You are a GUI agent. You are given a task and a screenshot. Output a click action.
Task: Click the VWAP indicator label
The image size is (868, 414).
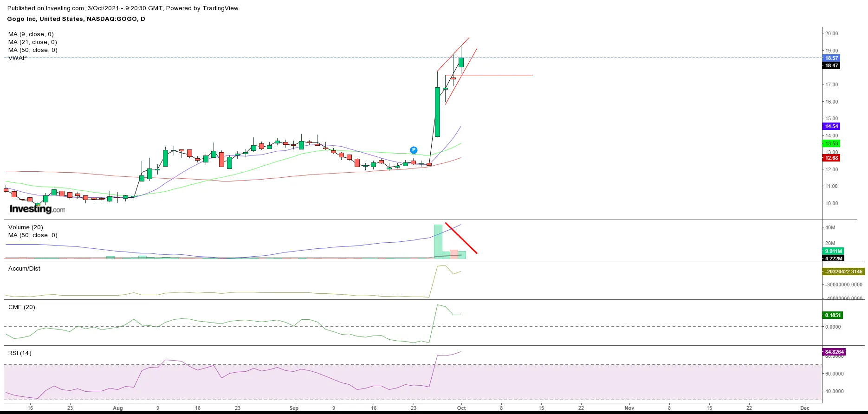click(18, 58)
